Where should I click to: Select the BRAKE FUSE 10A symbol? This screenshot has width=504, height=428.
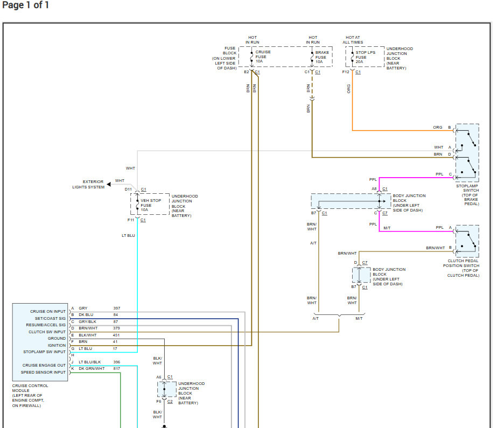(x=312, y=57)
